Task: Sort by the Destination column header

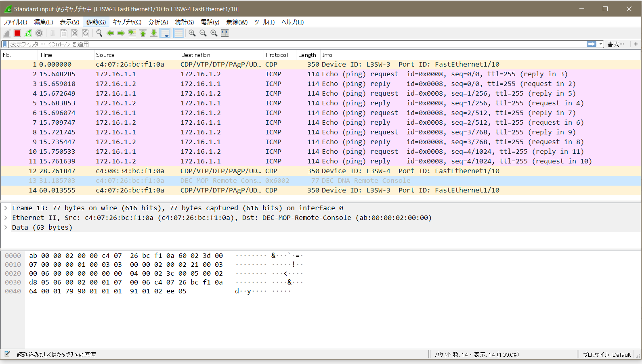Action: click(x=221, y=55)
